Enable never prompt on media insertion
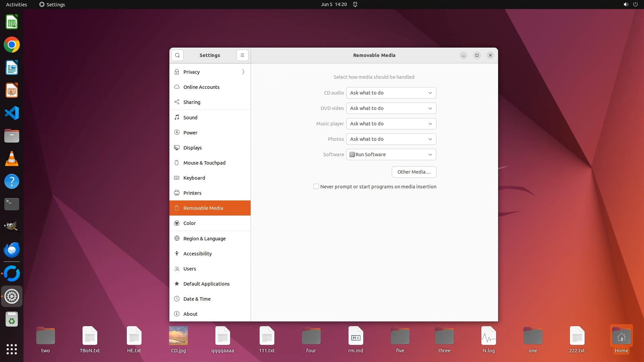This screenshot has height=362, width=644. [x=316, y=187]
